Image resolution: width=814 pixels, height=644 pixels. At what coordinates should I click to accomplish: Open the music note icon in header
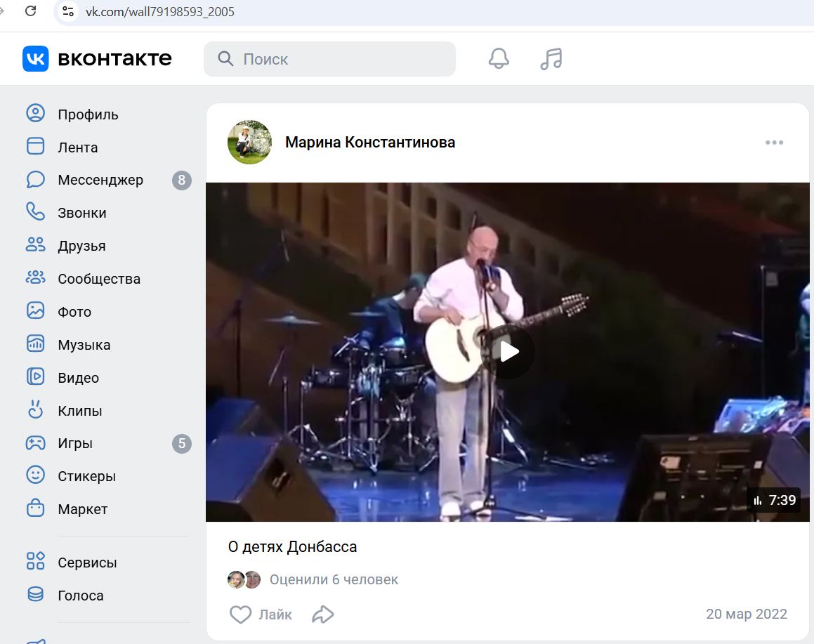pyautogui.click(x=551, y=59)
